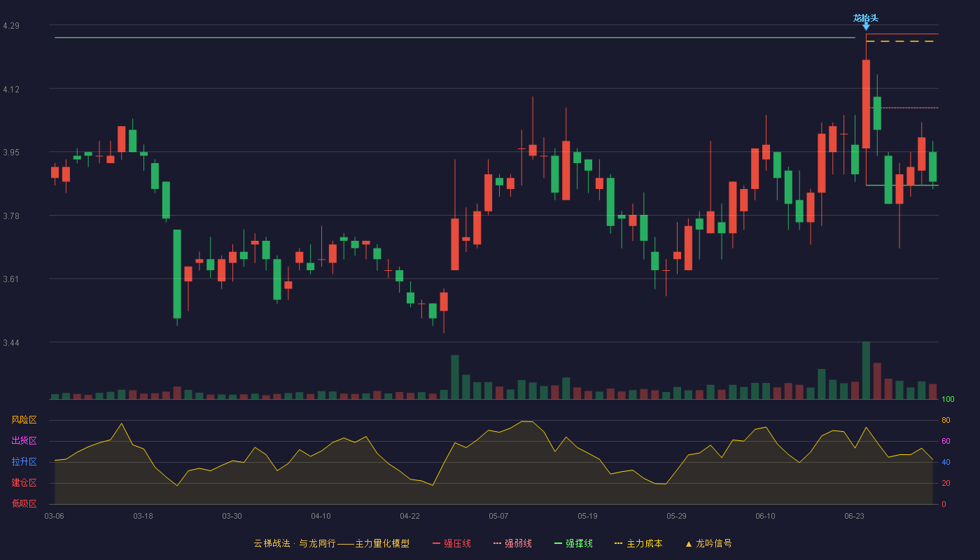The height and width of the screenshot is (560, 980).
Task: Click the 04-10 date label
Action: 321,516
